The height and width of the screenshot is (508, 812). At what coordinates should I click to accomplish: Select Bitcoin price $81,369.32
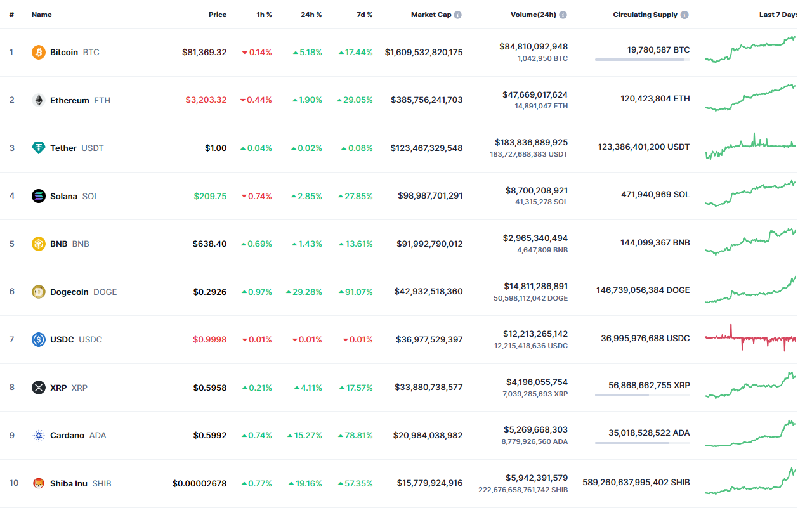pyautogui.click(x=204, y=52)
